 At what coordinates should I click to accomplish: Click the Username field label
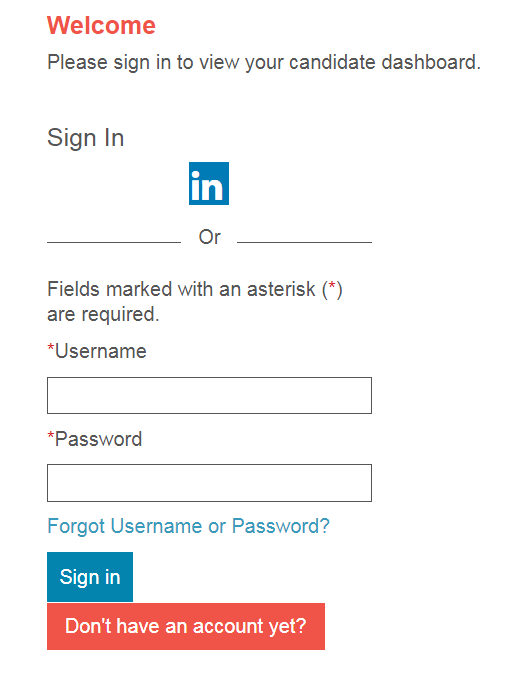pyautogui.click(x=101, y=351)
